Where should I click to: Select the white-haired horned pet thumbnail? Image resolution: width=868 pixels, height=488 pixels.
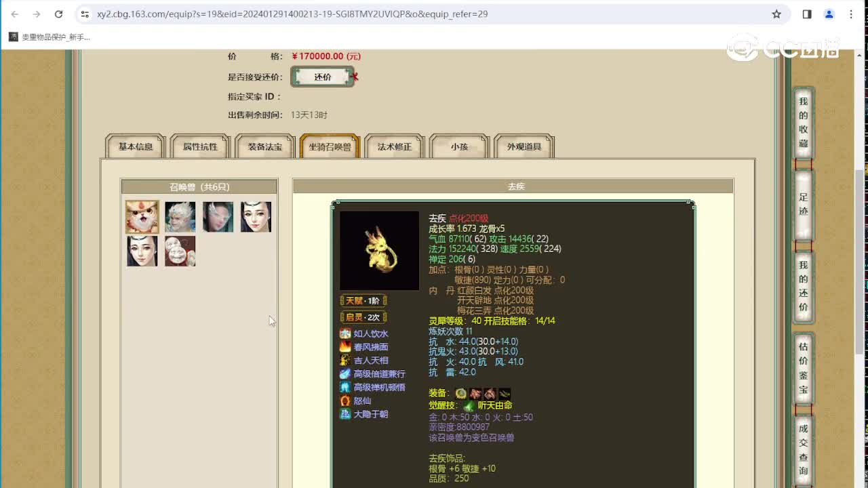click(x=180, y=217)
